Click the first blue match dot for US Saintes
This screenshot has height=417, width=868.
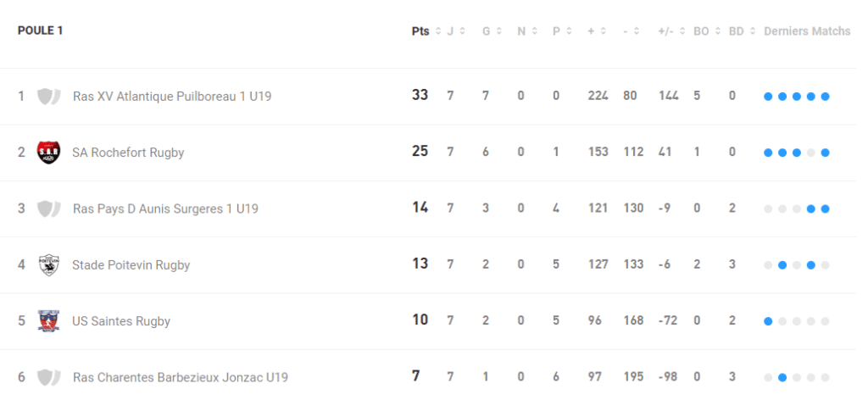[768, 321]
